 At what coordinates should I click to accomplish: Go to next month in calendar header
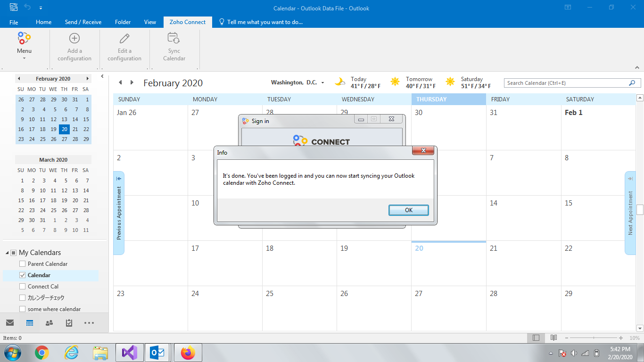tap(132, 82)
